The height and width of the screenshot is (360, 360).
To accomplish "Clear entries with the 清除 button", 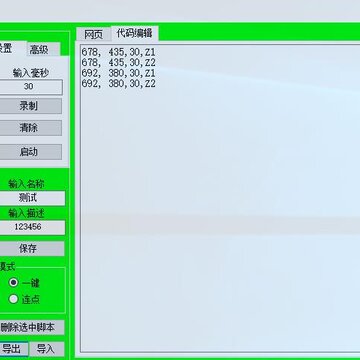I will click(30, 128).
